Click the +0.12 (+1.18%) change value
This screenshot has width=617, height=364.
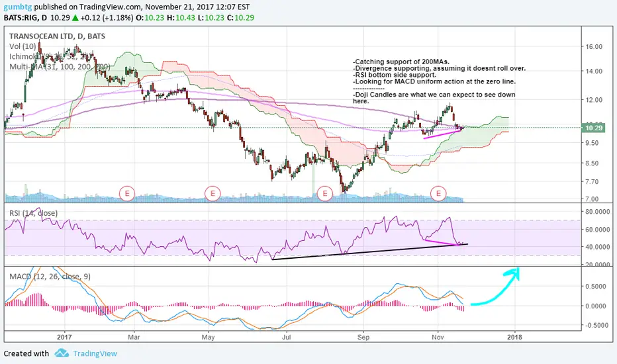pos(107,18)
